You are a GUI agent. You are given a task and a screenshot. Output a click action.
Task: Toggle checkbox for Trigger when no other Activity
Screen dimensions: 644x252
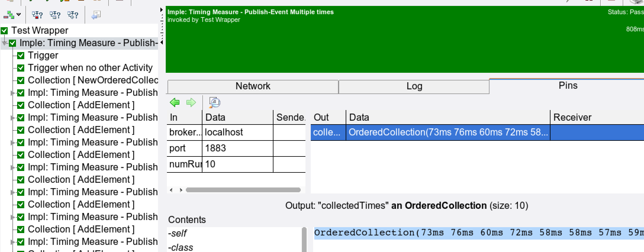(x=21, y=68)
